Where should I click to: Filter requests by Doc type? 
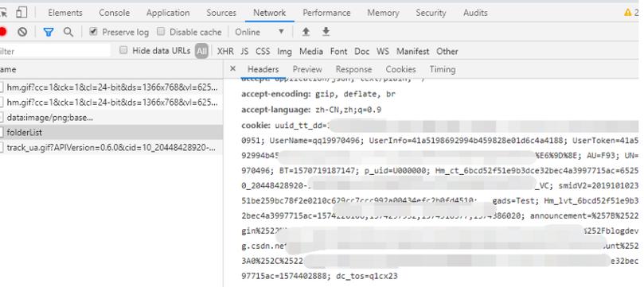pos(362,51)
